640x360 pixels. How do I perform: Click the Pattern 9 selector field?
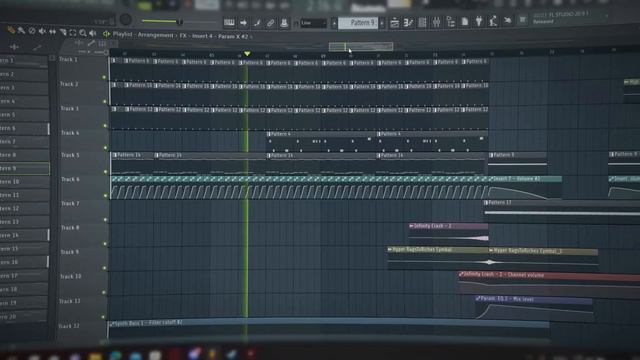[x=358, y=23]
